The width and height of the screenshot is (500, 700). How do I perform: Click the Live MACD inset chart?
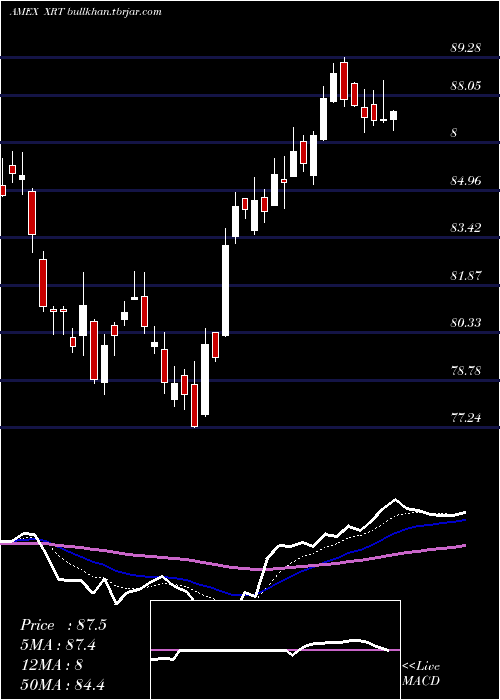[275, 650]
